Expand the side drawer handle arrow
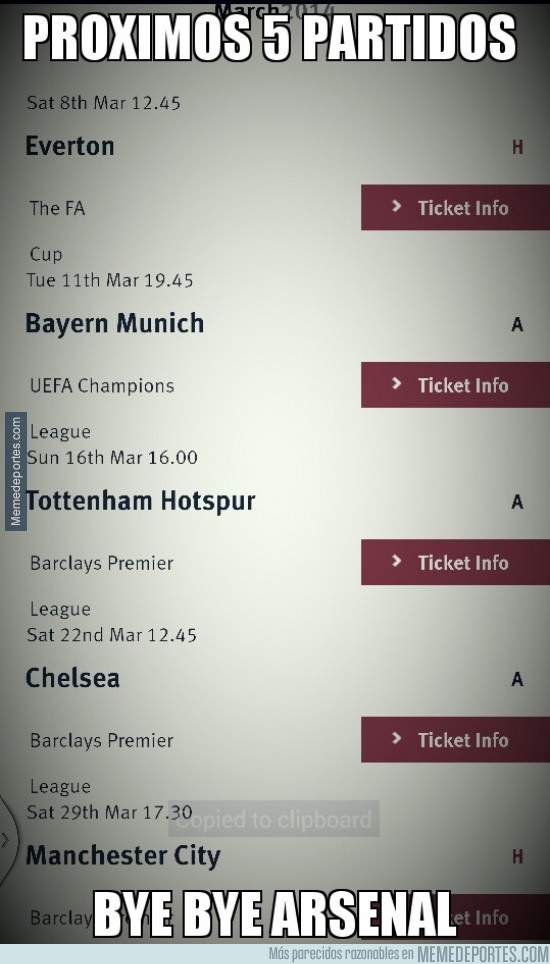This screenshot has height=964, width=550. pyautogui.click(x=4, y=839)
